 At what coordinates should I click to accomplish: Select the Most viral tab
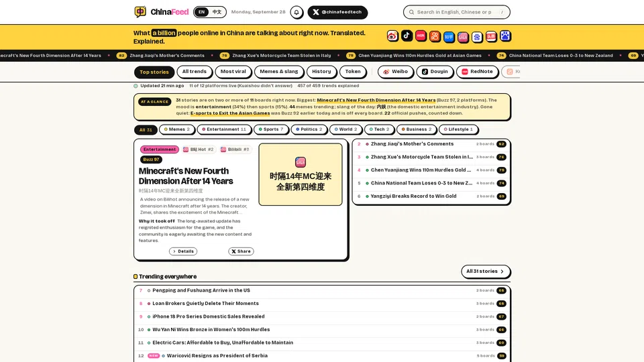pyautogui.click(x=233, y=72)
